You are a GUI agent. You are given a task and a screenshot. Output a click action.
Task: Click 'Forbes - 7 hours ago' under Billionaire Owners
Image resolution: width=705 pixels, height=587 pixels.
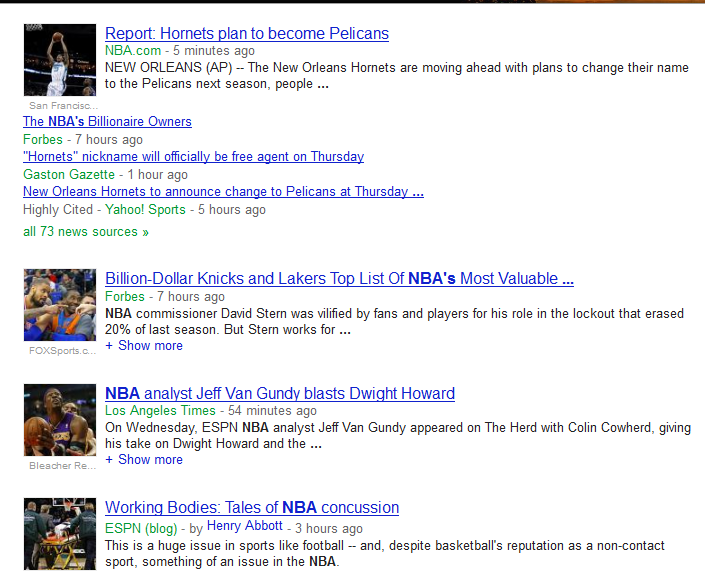[83, 139]
